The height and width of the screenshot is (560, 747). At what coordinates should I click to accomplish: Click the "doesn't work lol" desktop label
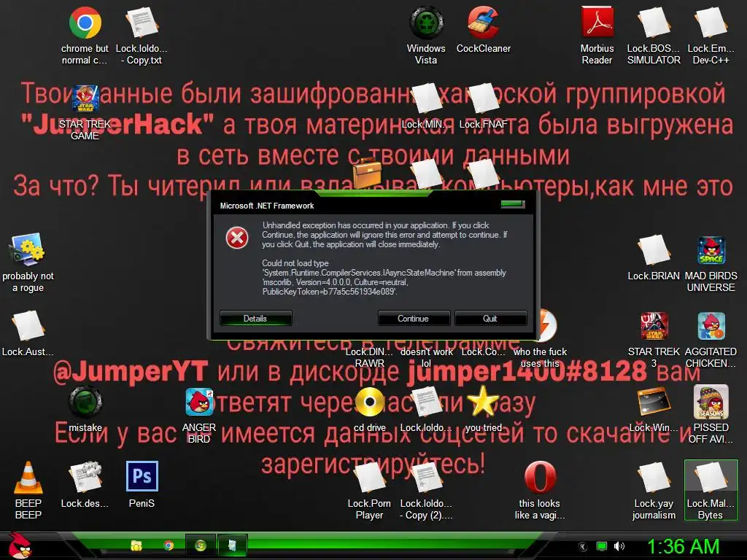pos(426,357)
